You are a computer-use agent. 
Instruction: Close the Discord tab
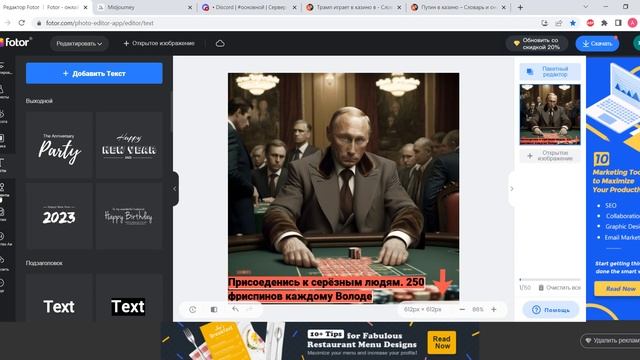tap(294, 7)
